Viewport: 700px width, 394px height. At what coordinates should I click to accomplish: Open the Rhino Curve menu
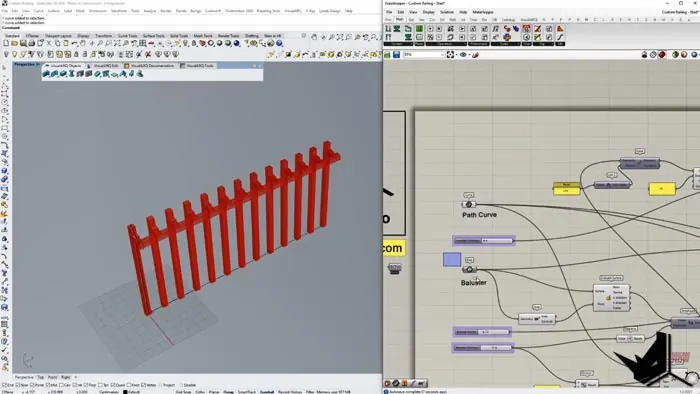coord(39,11)
